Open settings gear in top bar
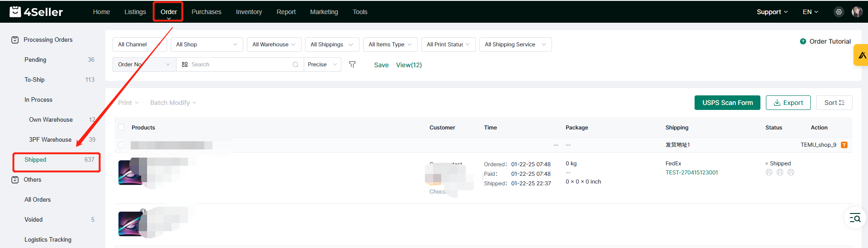 (838, 12)
